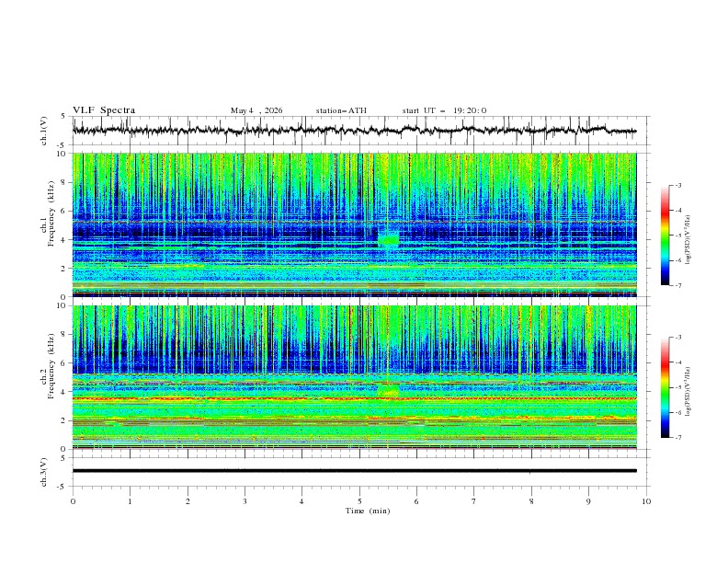Click the -3 label atop ch.1 color bar
Viewport: 728px width, 563px height.
678,185
